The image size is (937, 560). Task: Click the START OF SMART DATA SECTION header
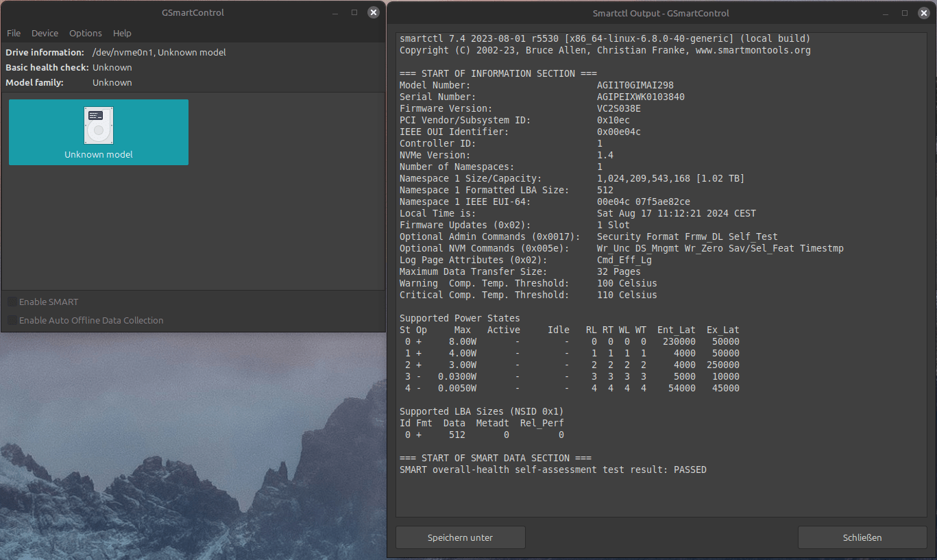tap(496, 458)
